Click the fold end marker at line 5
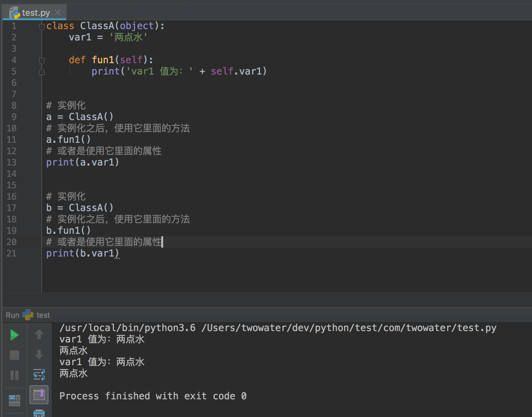The image size is (532, 417). [x=42, y=72]
